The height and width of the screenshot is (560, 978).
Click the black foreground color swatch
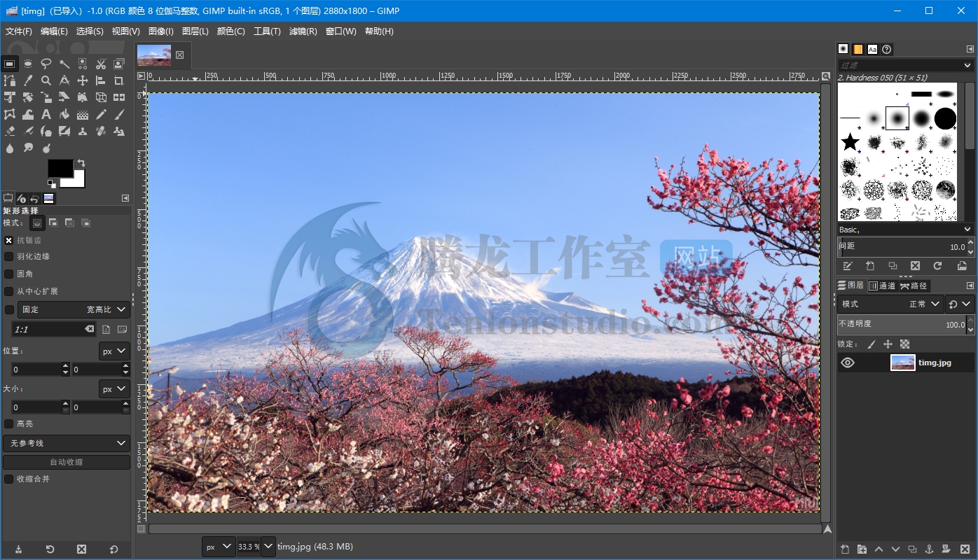pos(60,168)
